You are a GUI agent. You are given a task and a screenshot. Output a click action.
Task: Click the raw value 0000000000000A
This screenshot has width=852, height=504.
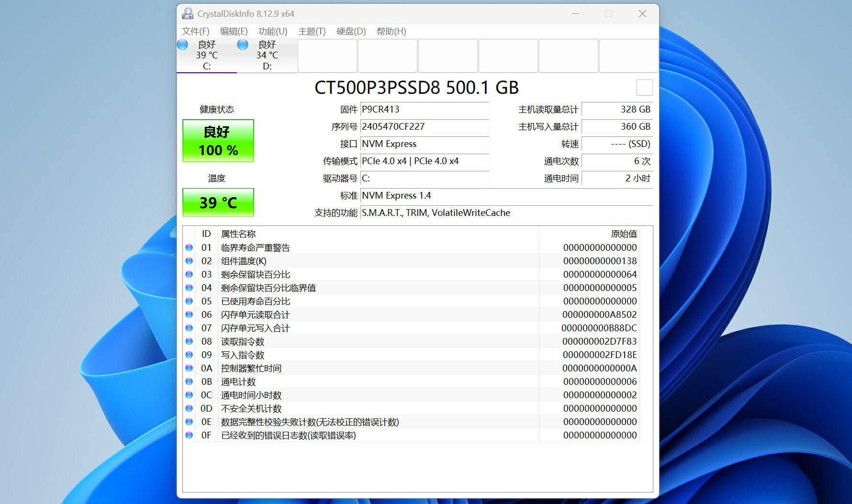coord(600,368)
